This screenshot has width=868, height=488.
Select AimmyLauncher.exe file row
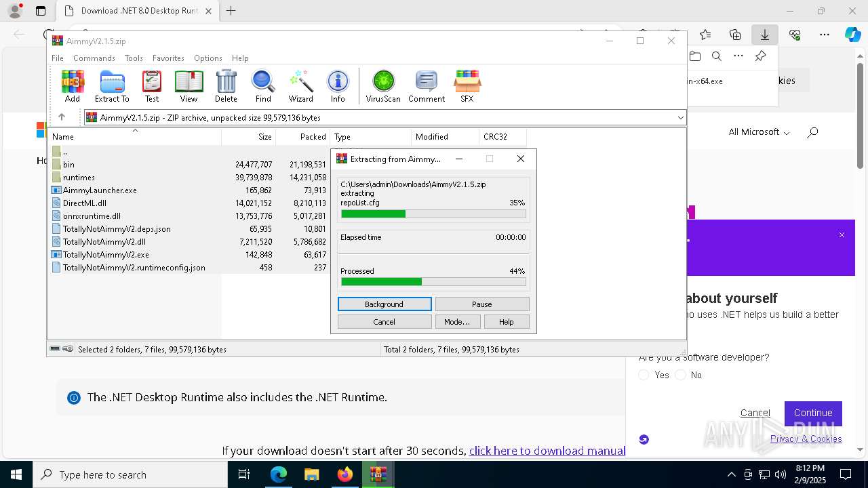[x=189, y=190]
